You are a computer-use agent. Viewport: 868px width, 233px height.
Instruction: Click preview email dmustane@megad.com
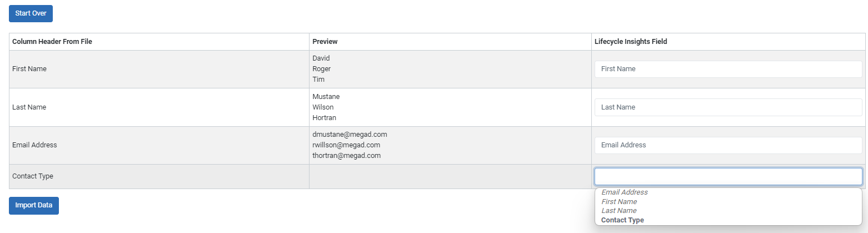[x=350, y=135]
